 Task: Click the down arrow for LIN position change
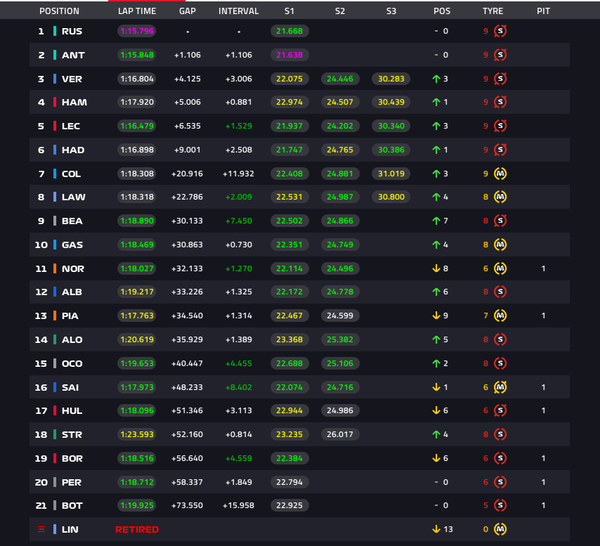[x=436, y=529]
